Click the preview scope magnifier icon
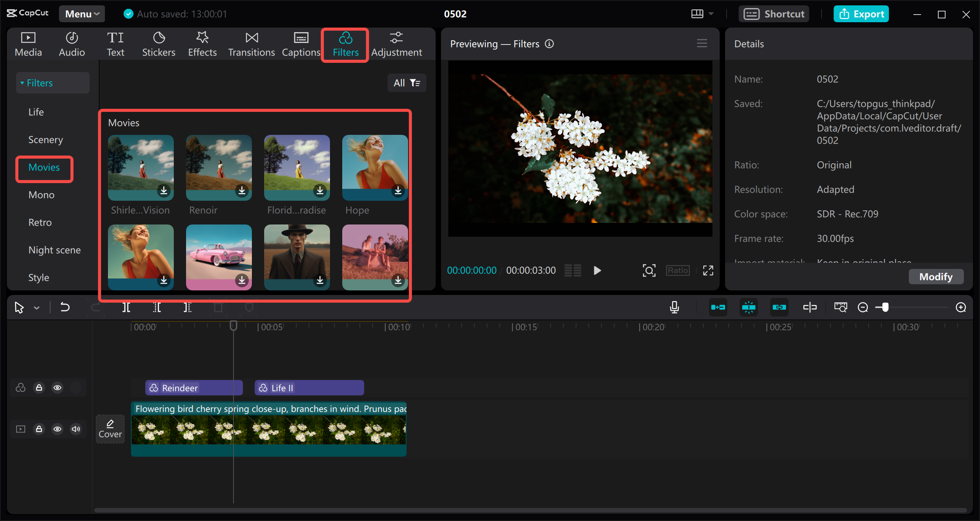The image size is (980, 521). 649,270
